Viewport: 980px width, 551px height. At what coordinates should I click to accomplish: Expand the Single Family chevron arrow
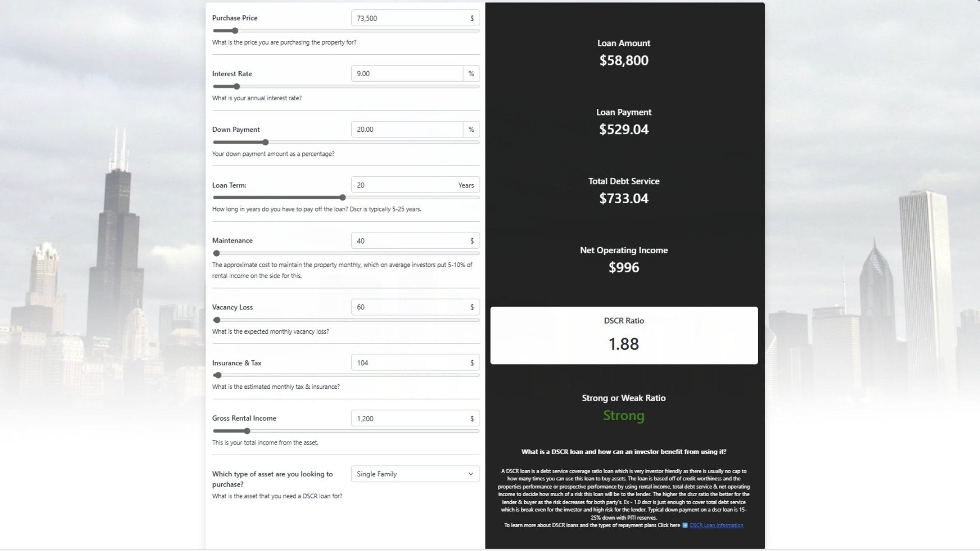click(x=470, y=474)
